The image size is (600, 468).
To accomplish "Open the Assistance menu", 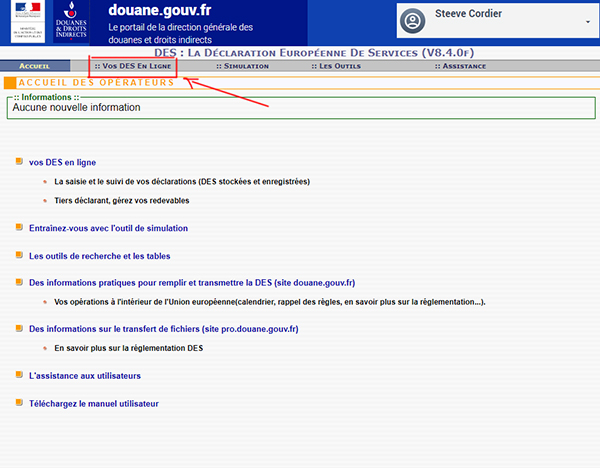I will point(460,66).
